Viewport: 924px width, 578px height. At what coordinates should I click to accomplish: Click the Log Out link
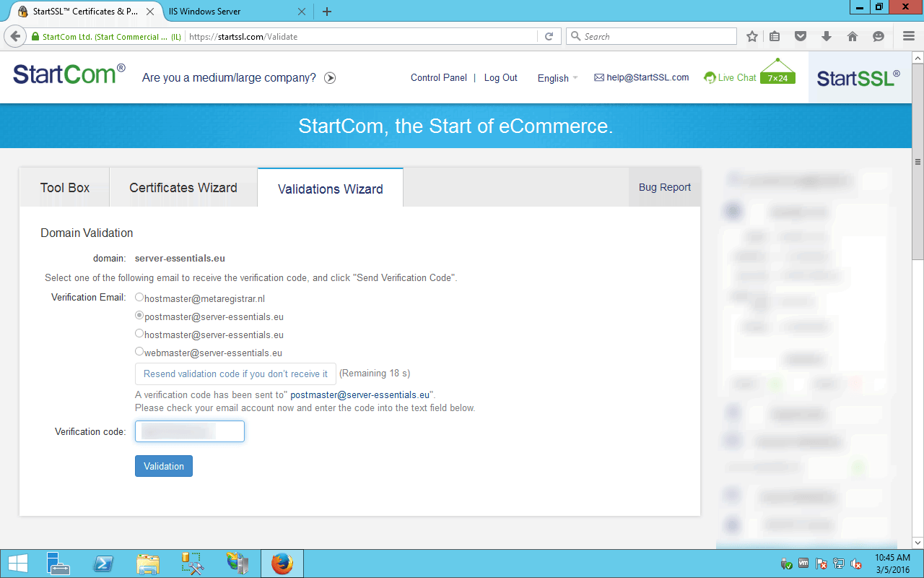(501, 77)
